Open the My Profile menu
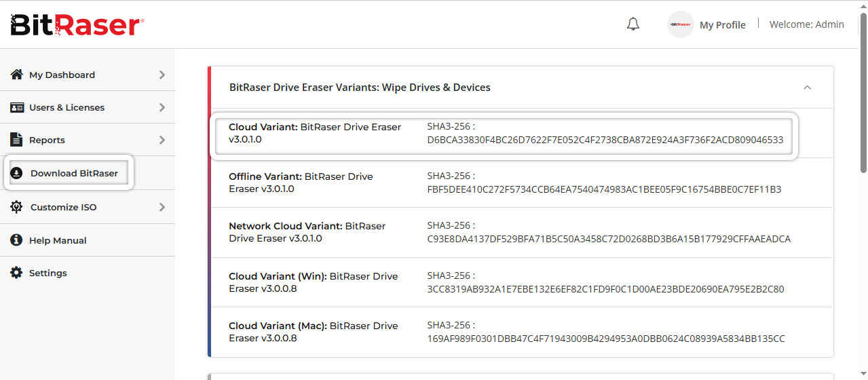Image resolution: width=868 pixels, height=380 pixels. (x=722, y=25)
